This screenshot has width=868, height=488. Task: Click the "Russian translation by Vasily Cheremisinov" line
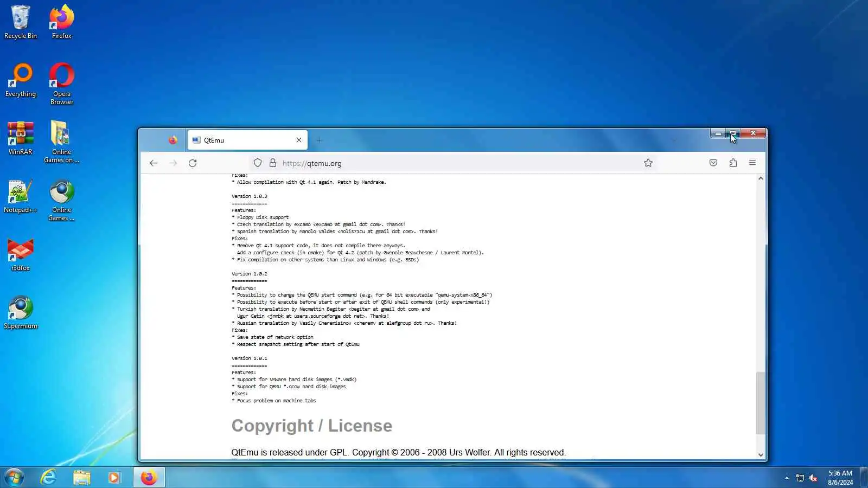tap(344, 323)
